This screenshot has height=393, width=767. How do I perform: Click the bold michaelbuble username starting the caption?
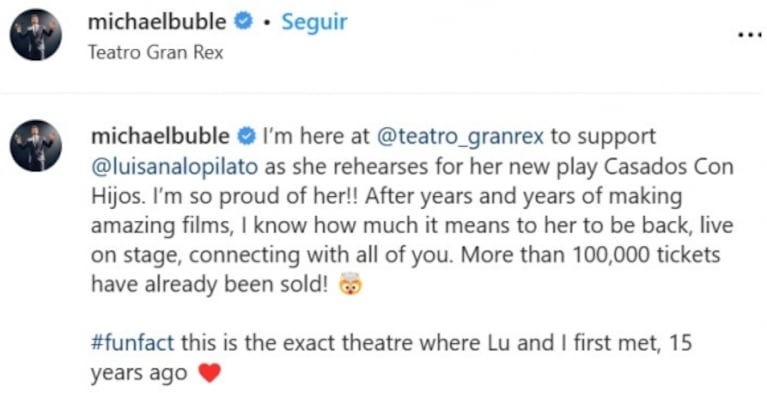point(161,137)
